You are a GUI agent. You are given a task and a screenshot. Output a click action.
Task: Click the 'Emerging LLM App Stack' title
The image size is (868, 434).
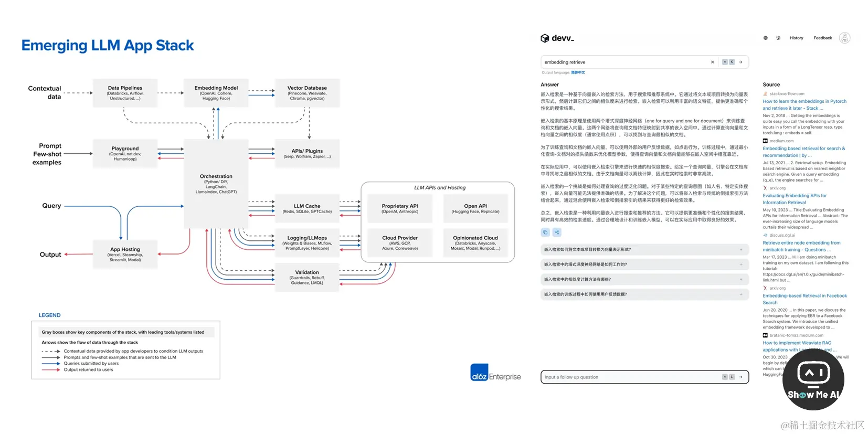coord(108,46)
